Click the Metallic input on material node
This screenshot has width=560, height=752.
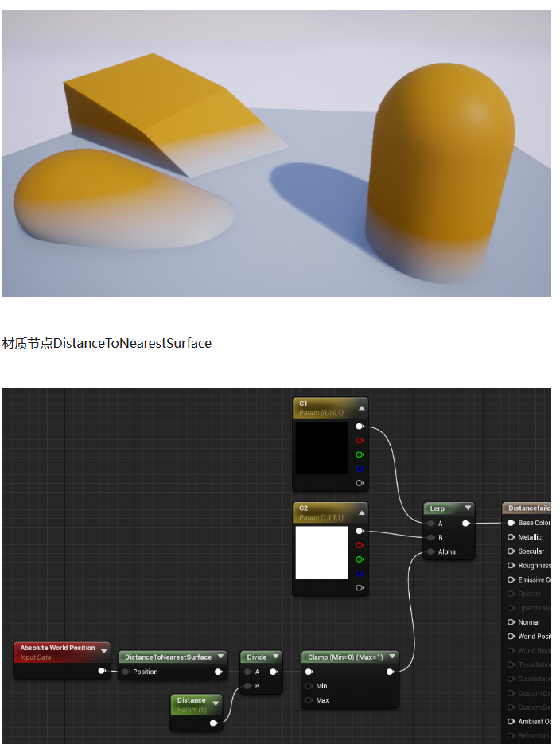pos(511,537)
